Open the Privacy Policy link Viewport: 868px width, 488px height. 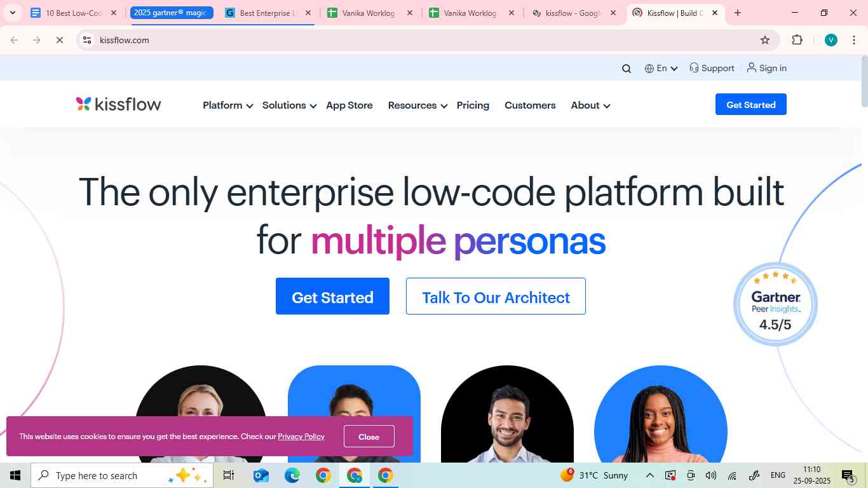pos(301,437)
